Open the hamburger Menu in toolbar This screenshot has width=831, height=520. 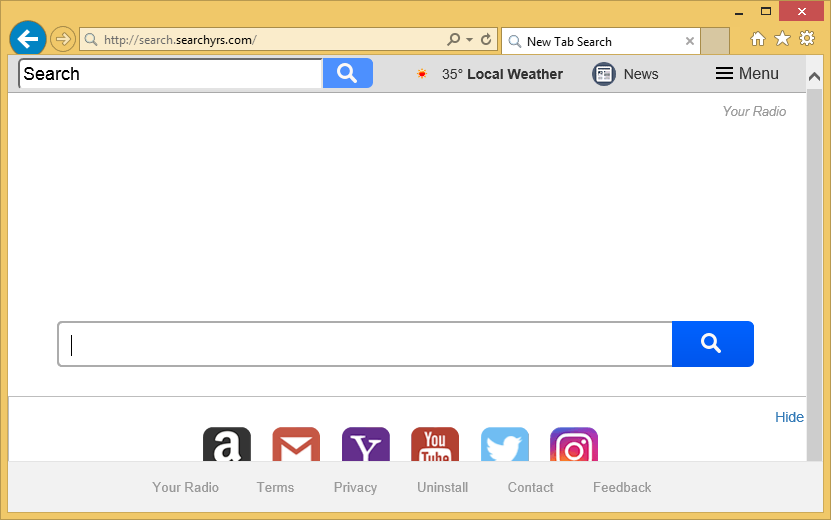(747, 73)
